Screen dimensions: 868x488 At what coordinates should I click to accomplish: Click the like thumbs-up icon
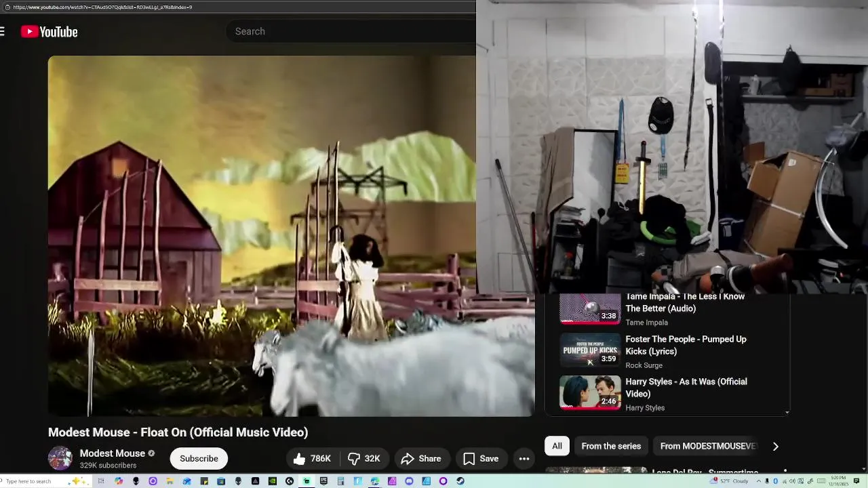point(299,459)
